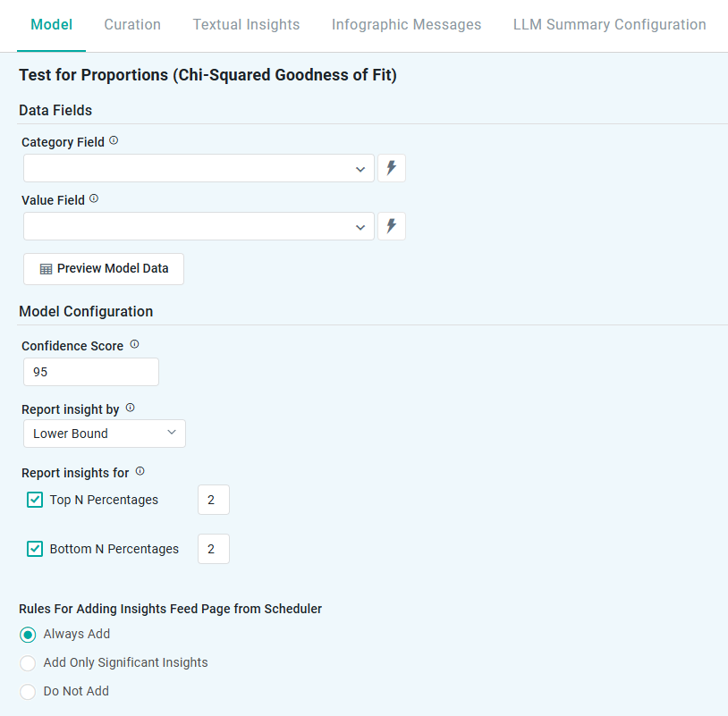
Task: Click the lightning bolt beside Category Field
Action: [391, 168]
